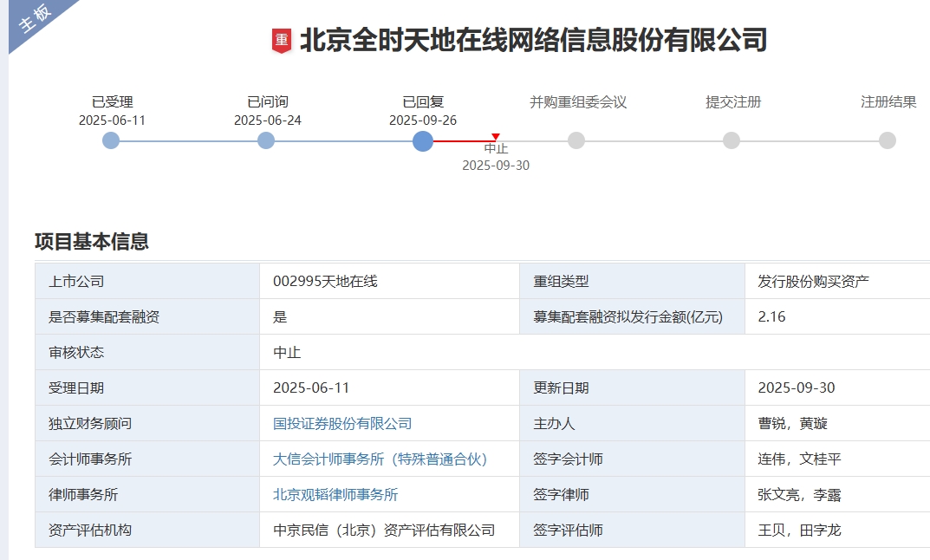The image size is (930, 560).
Task: Click the 更新日期 header cell
Action: tap(632, 388)
